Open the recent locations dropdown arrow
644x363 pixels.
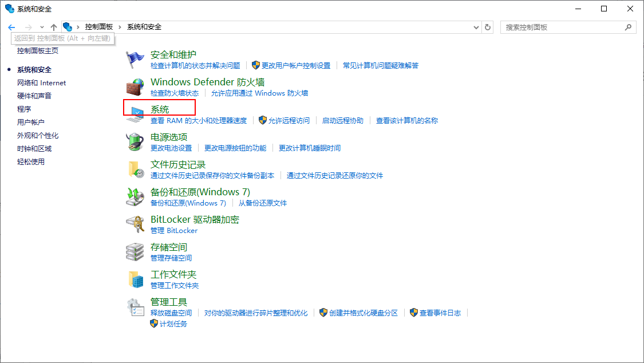(42, 27)
